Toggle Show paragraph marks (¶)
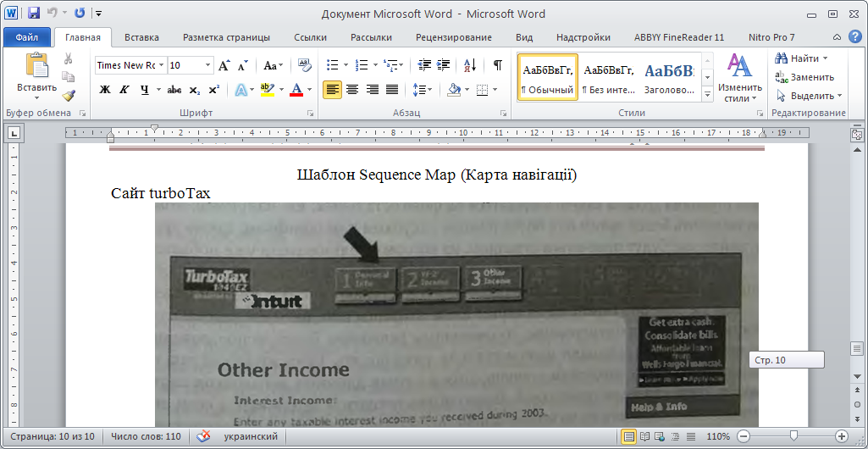 498,65
